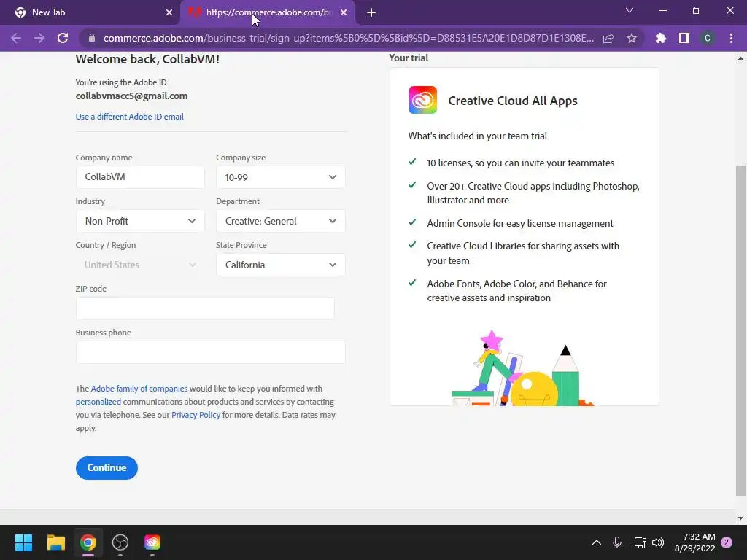Open File Explorer from the taskbar
This screenshot has width=747, height=560.
click(55, 542)
